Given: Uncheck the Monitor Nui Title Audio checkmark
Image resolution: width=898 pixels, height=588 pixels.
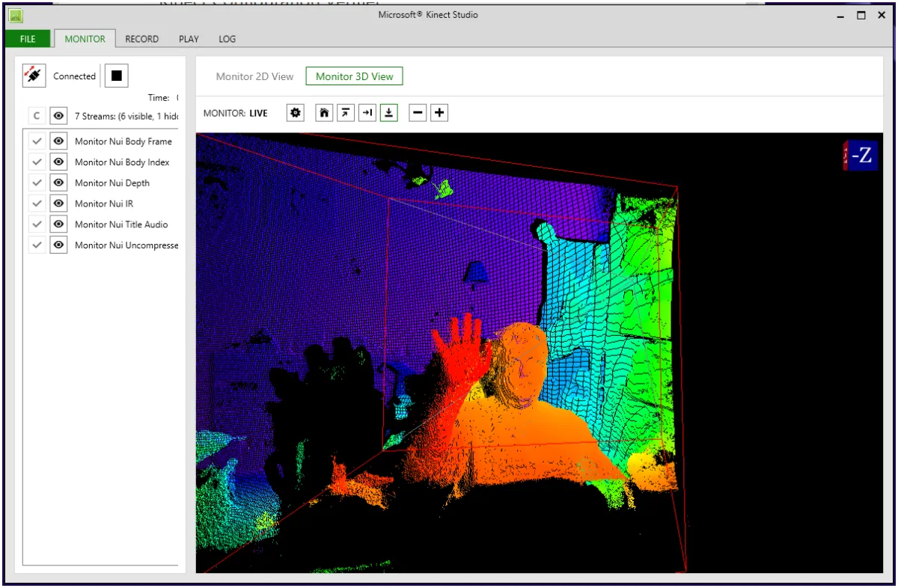Looking at the screenshot, I should (x=37, y=224).
